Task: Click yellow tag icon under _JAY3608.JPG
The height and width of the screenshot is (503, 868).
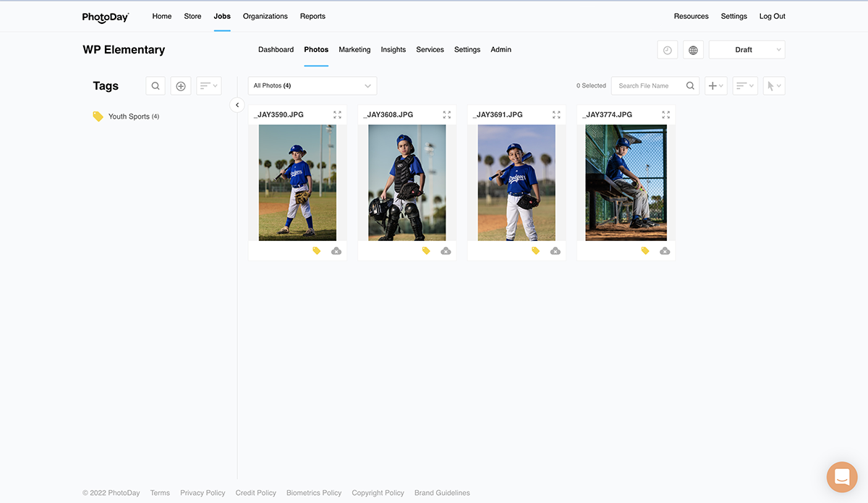Action: 426,251
